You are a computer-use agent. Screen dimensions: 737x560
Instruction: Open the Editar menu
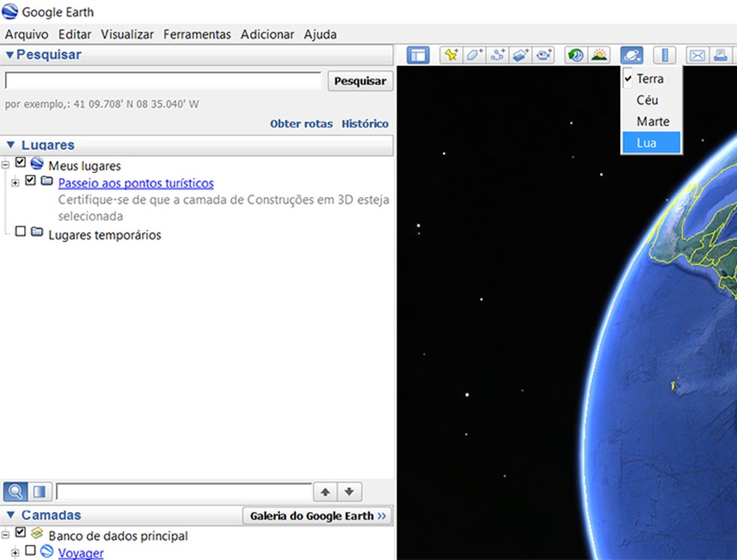click(x=75, y=34)
